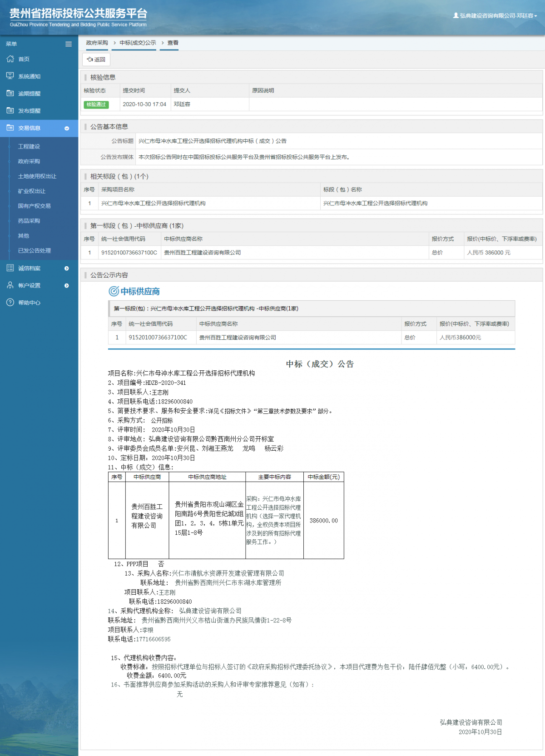The height and width of the screenshot is (756, 545).
Task: Click the 贵州省招标投标公共服务平台 site title
Action: coord(78,14)
